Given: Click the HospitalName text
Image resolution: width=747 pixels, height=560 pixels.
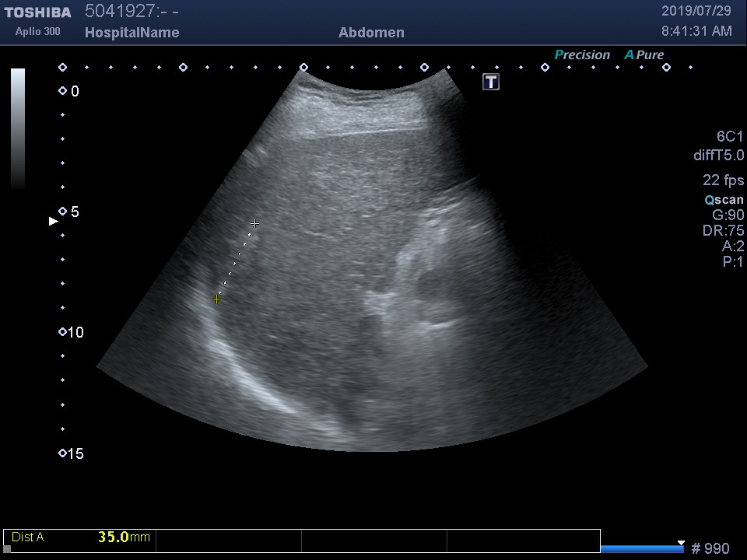Looking at the screenshot, I should (132, 33).
